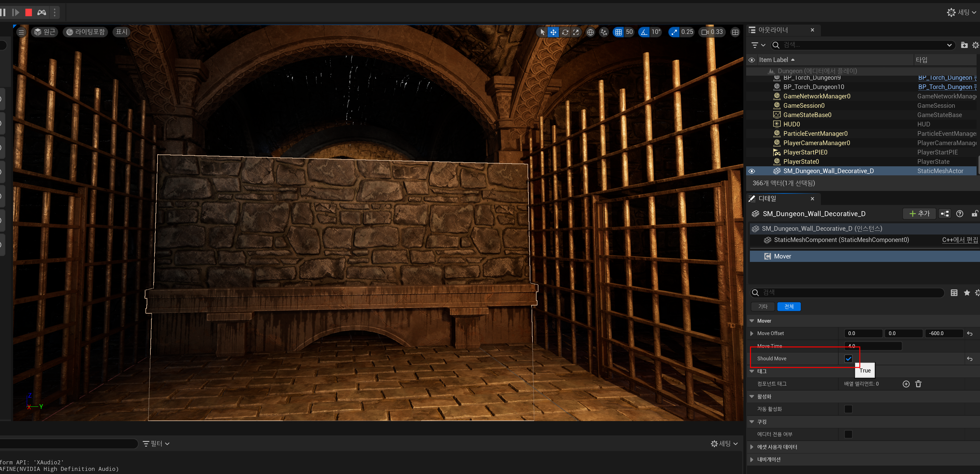Image resolution: width=980 pixels, height=474 pixels.
Task: Toggle grid snapping icon
Action: coord(618,32)
